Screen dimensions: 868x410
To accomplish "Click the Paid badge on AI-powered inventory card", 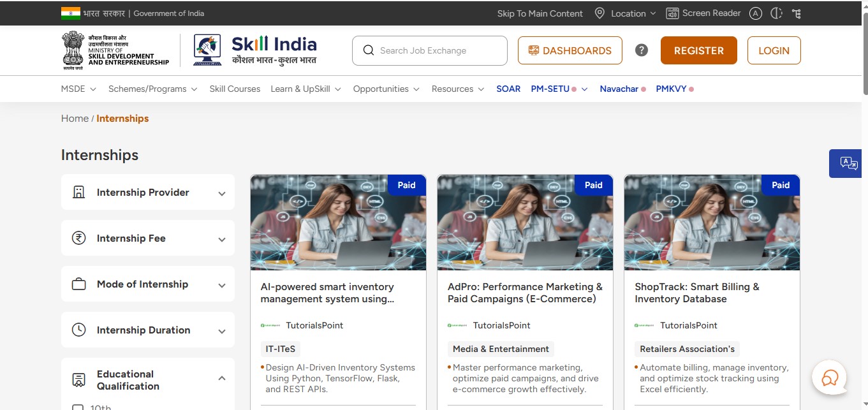I will 407,185.
